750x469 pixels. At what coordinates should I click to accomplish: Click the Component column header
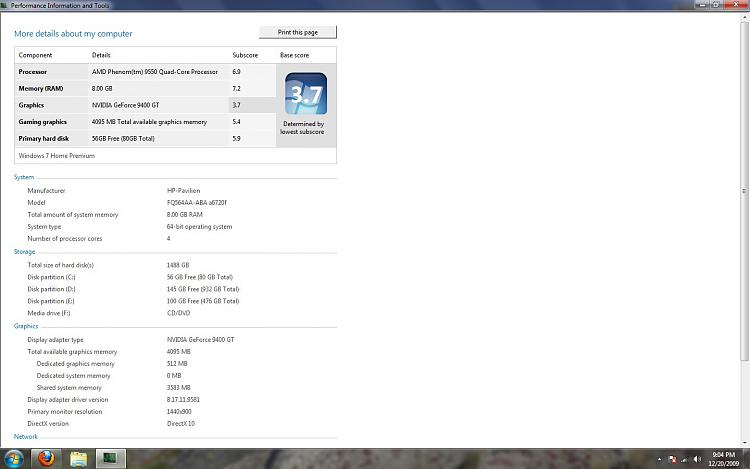35,55
